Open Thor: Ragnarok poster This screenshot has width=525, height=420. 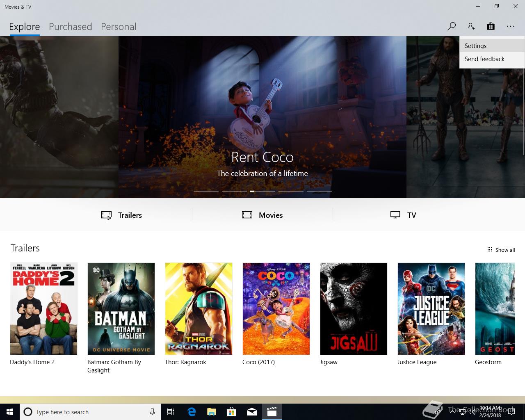pos(199,309)
